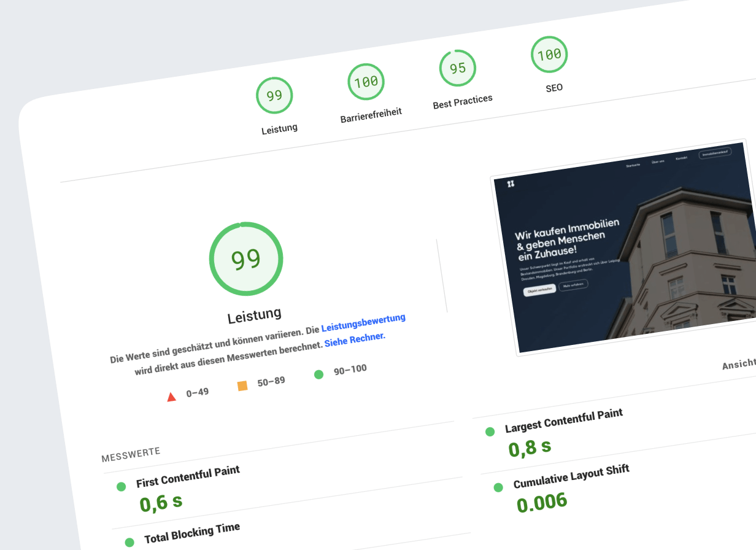
Task: Select the First Contentful Paint label
Action: [188, 476]
